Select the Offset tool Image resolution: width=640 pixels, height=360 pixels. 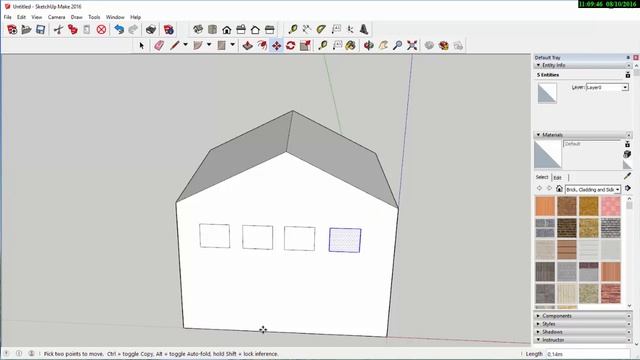point(262,46)
